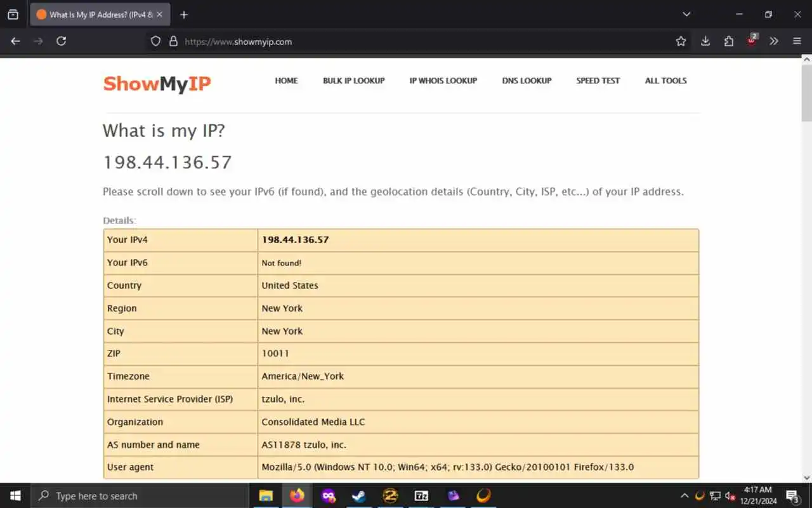
Task: Open File Explorer from the taskbar
Action: pyautogui.click(x=266, y=496)
